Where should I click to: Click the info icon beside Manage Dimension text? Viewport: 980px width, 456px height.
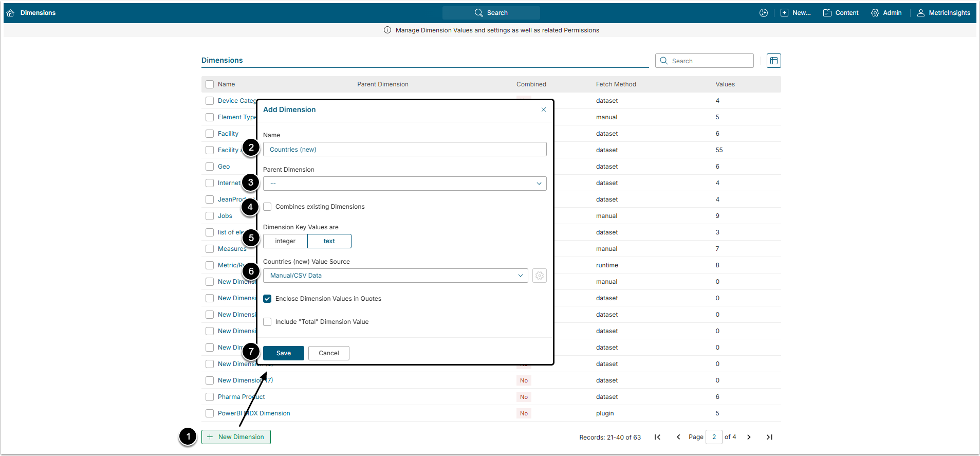click(387, 30)
